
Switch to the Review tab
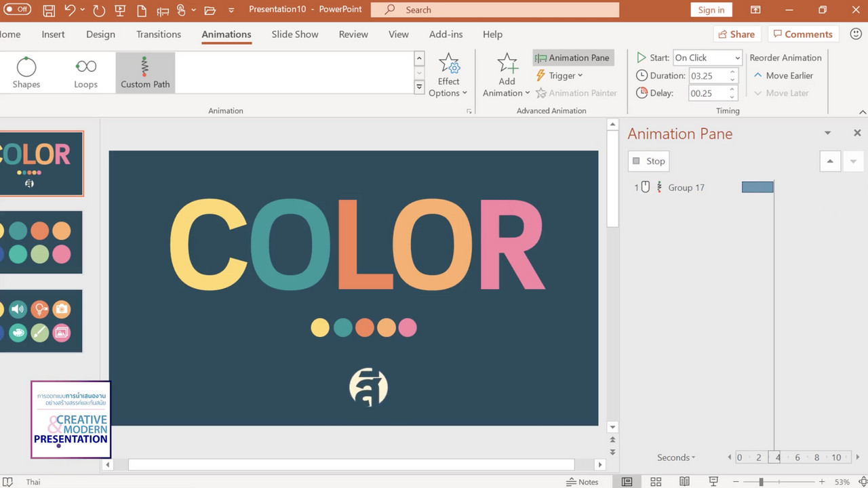(x=353, y=35)
